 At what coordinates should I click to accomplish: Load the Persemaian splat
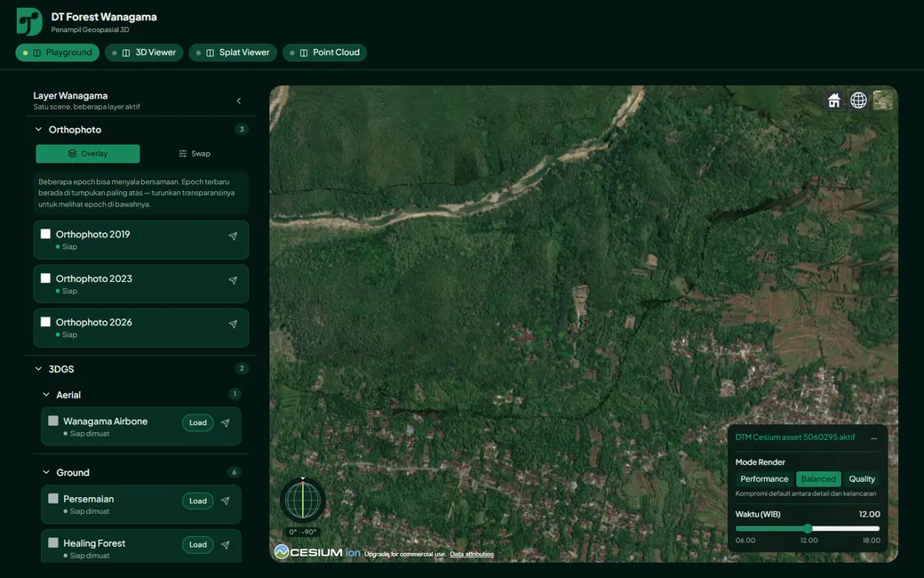(x=198, y=501)
